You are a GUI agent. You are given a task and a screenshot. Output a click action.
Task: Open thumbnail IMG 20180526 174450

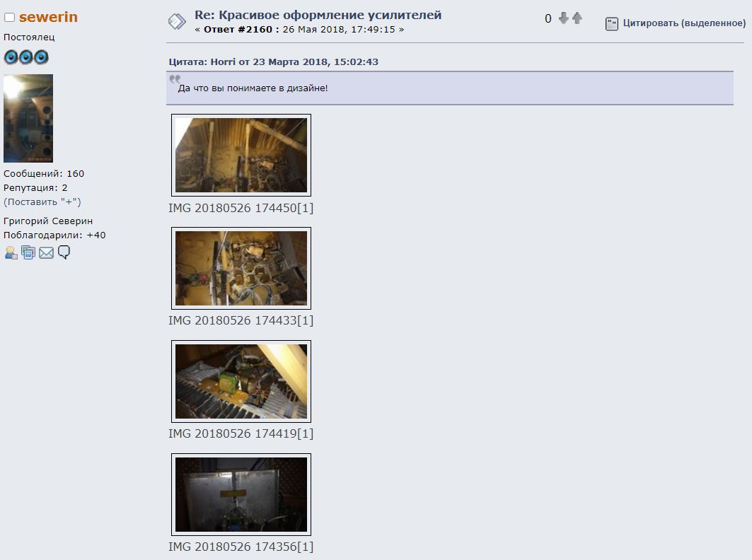[241, 156]
